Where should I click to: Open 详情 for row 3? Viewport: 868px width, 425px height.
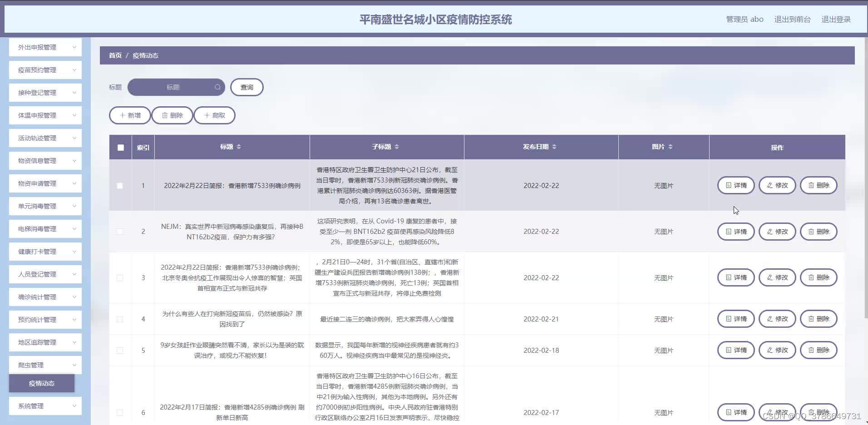(736, 277)
